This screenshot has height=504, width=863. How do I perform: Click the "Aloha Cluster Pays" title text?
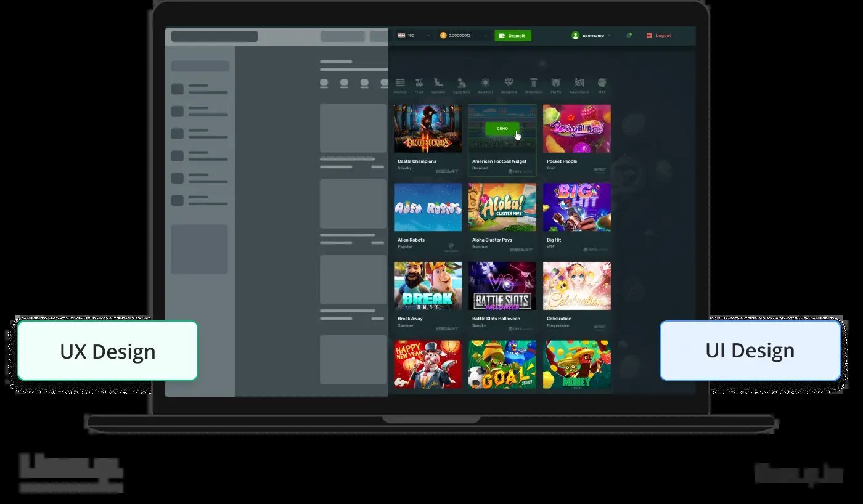(x=492, y=240)
